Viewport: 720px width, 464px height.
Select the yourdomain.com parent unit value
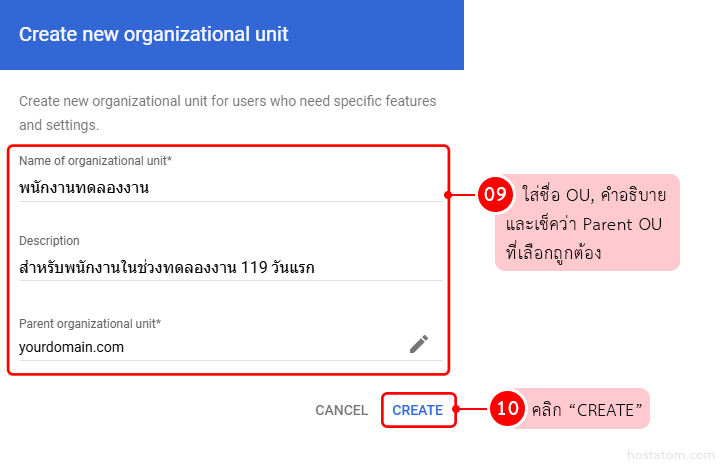pyautogui.click(x=71, y=347)
